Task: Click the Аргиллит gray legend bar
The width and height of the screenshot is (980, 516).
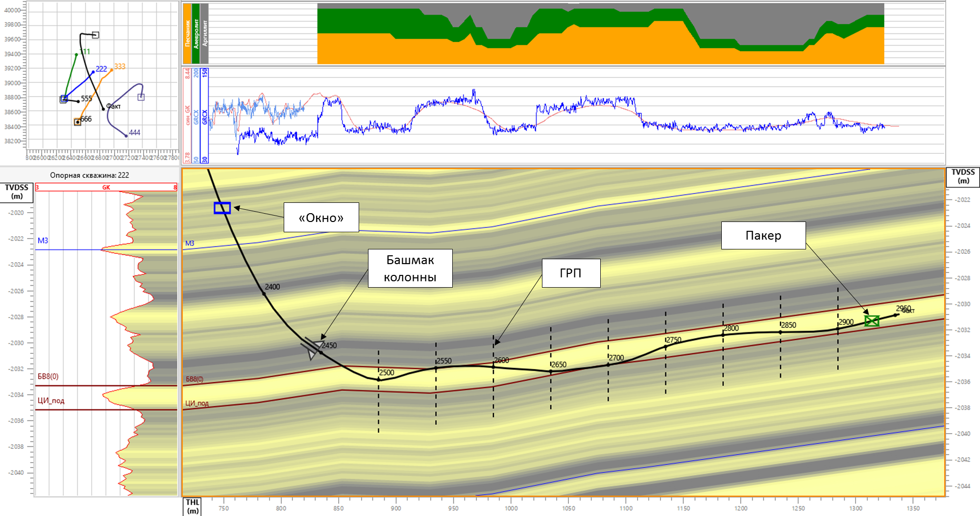Action: (x=204, y=33)
